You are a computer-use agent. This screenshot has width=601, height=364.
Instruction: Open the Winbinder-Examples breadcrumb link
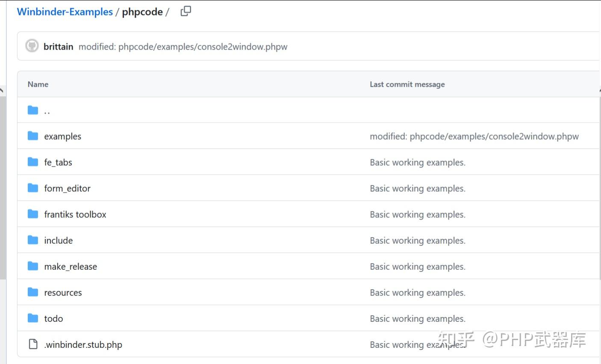point(65,12)
